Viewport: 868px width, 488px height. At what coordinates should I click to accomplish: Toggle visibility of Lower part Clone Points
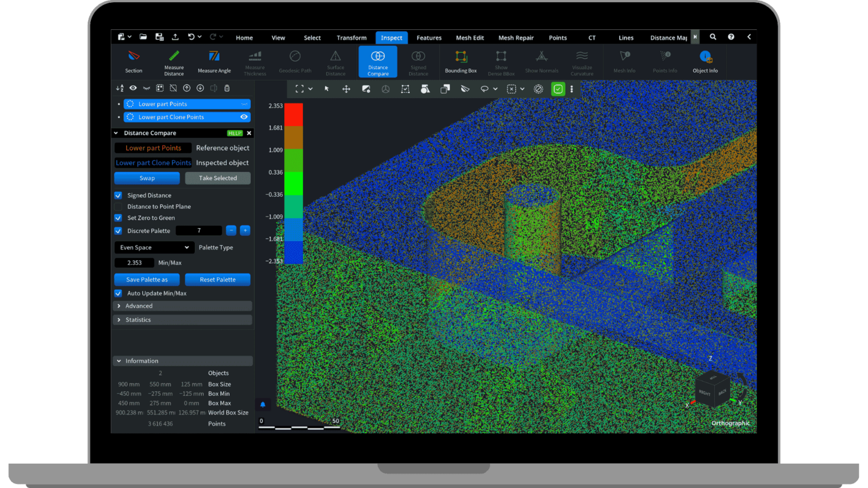(244, 117)
